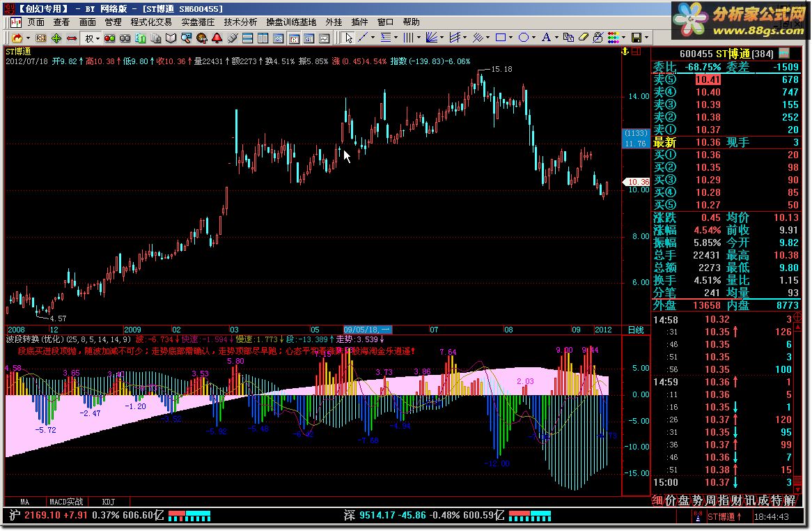Screen dimensions: 812x531
Task: Click the RSI indicator toolbar icon
Action: tap(41, 38)
